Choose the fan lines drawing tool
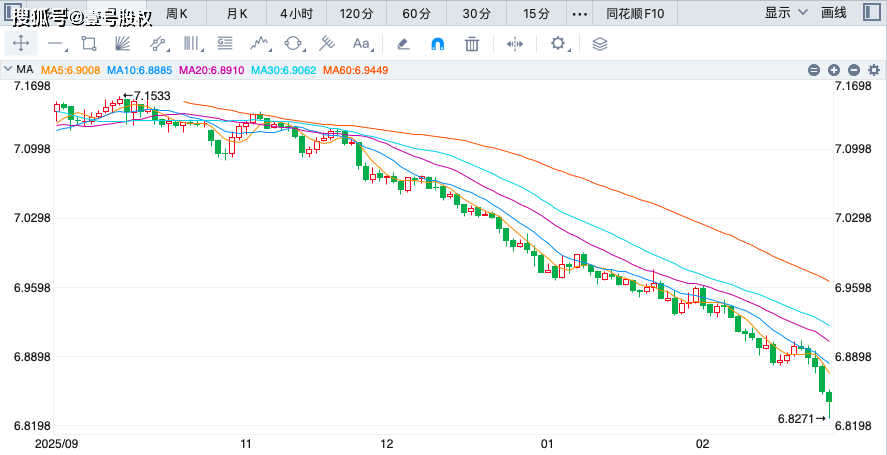The width and height of the screenshot is (887, 455). pos(122,43)
